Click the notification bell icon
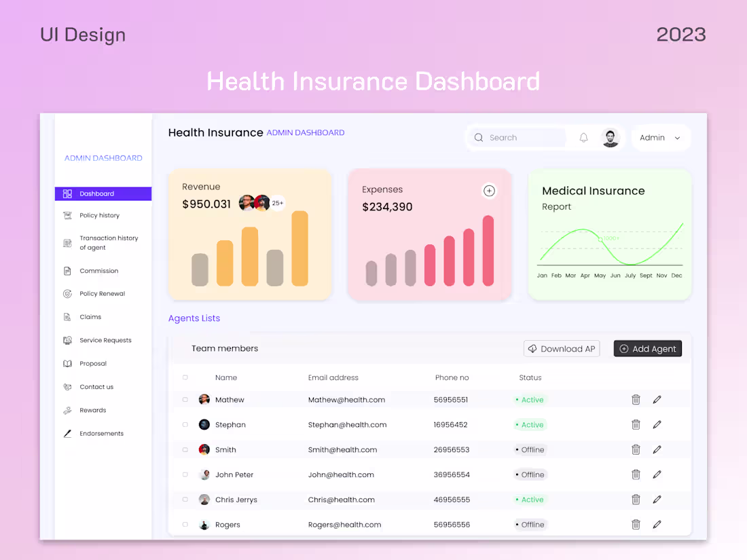The image size is (747, 560). pos(583,137)
